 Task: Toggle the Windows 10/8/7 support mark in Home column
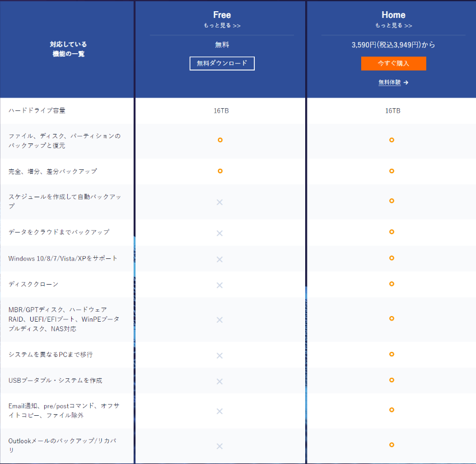[391, 259]
